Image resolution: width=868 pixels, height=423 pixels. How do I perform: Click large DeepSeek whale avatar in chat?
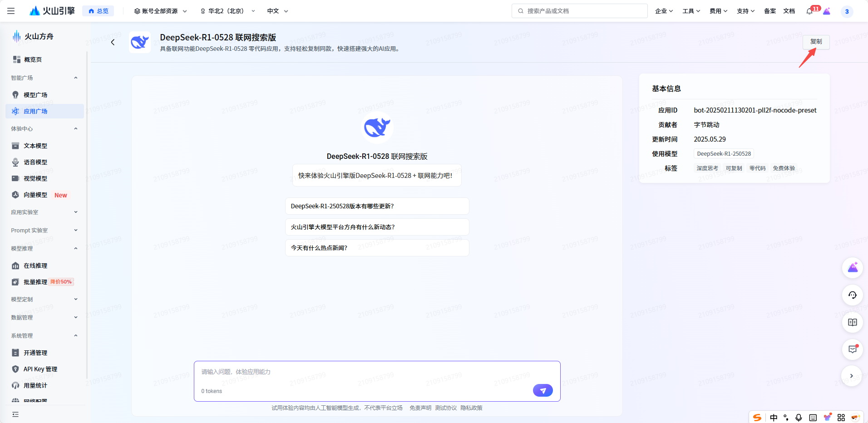377,127
